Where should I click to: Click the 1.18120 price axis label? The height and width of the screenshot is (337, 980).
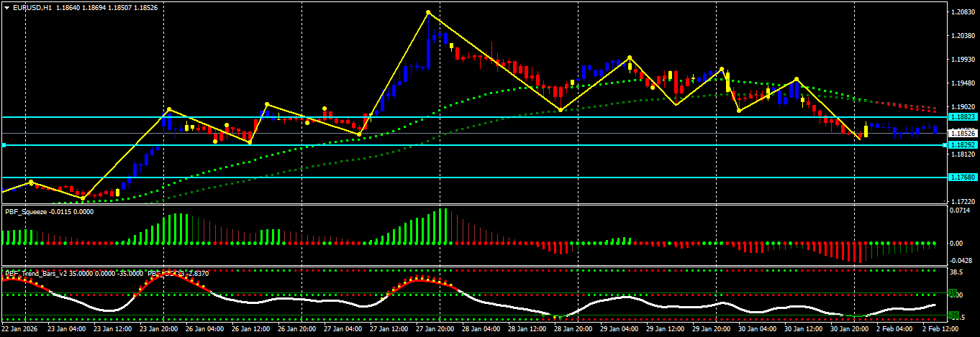[x=962, y=154]
